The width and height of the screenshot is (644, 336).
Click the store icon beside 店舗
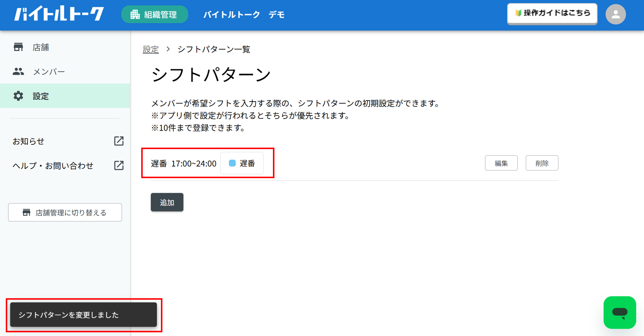pos(18,47)
